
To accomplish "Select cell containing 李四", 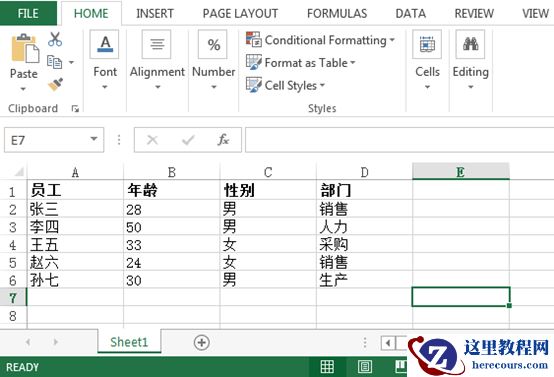I will click(x=75, y=227).
